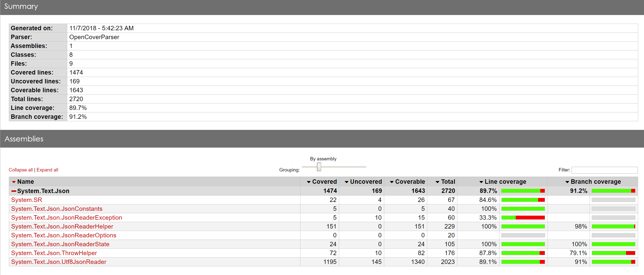Open System.Text.Json.JsonReaderHelper class details
The width and height of the screenshot is (644, 275).
[62, 227]
